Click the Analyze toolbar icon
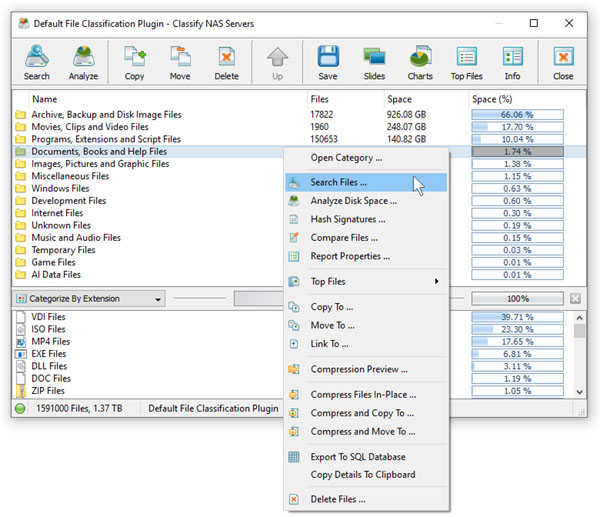This screenshot has width=600, height=517. [83, 57]
